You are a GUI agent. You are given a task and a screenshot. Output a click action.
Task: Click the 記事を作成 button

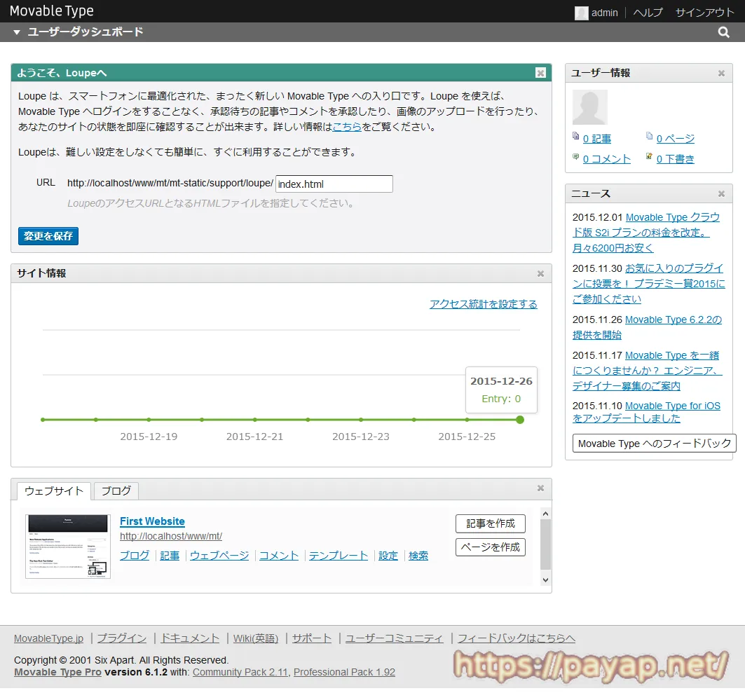coord(491,523)
